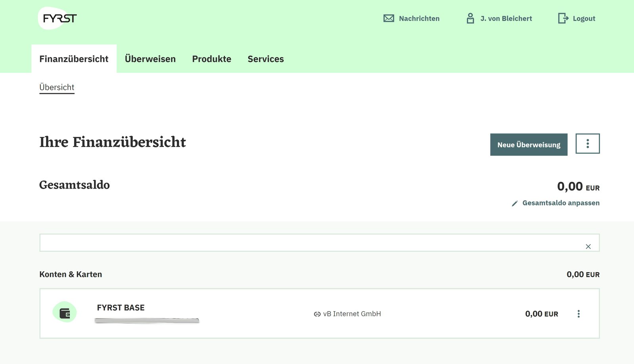Open the three-dot menu next to Neue Überweisung
This screenshot has height=364, width=634.
pyautogui.click(x=588, y=144)
